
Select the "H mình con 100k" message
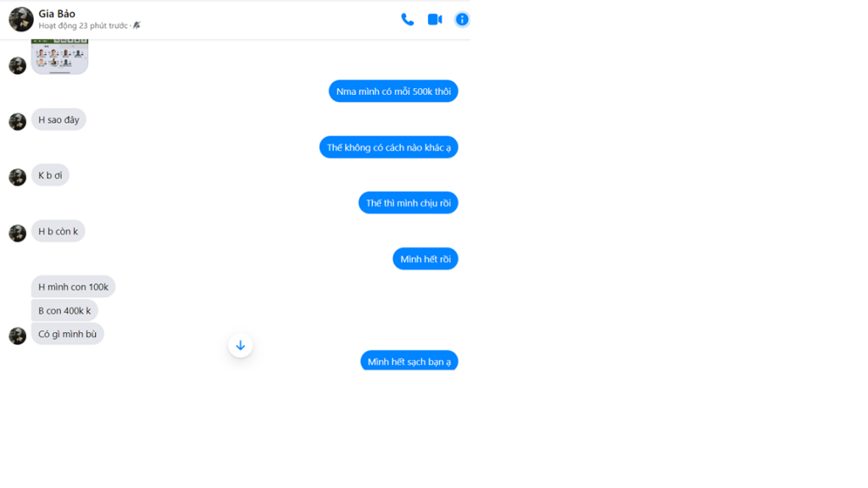[73, 286]
